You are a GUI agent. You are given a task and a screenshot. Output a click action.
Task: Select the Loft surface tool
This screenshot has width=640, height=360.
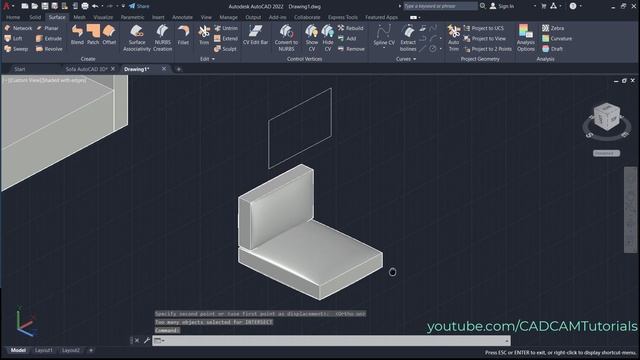coord(13,38)
